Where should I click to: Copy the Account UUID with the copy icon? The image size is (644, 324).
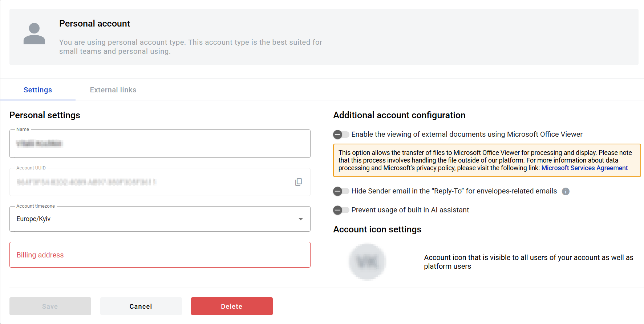click(298, 182)
